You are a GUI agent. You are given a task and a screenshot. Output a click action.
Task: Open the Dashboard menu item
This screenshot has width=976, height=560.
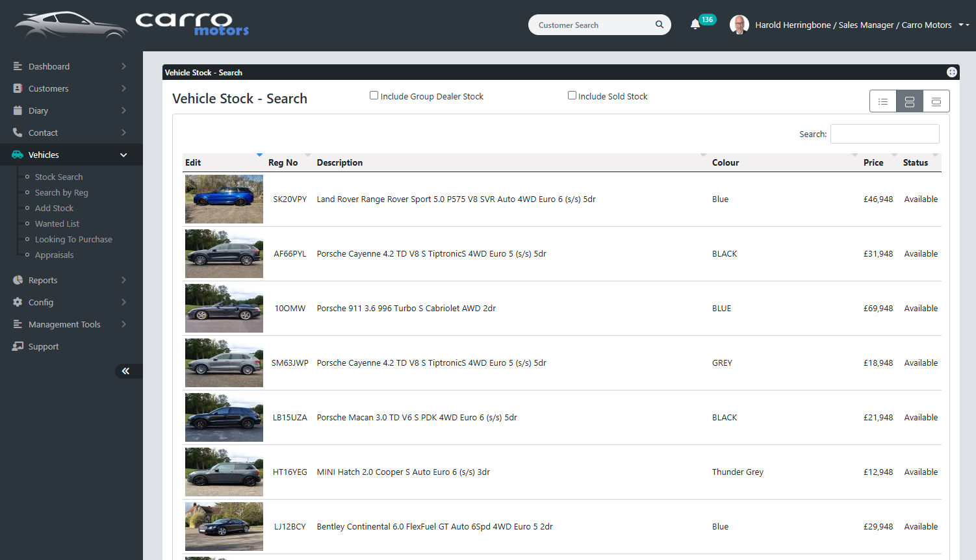click(x=49, y=66)
